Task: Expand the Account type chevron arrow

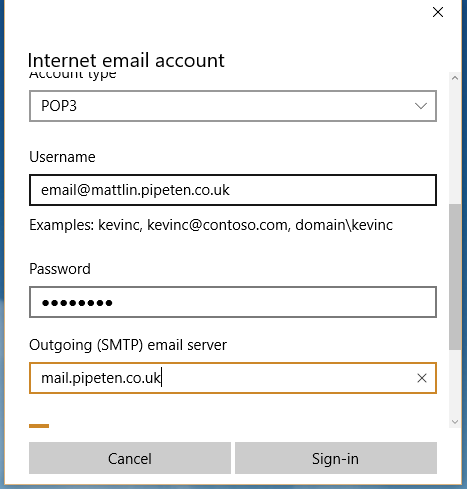Action: (421, 106)
